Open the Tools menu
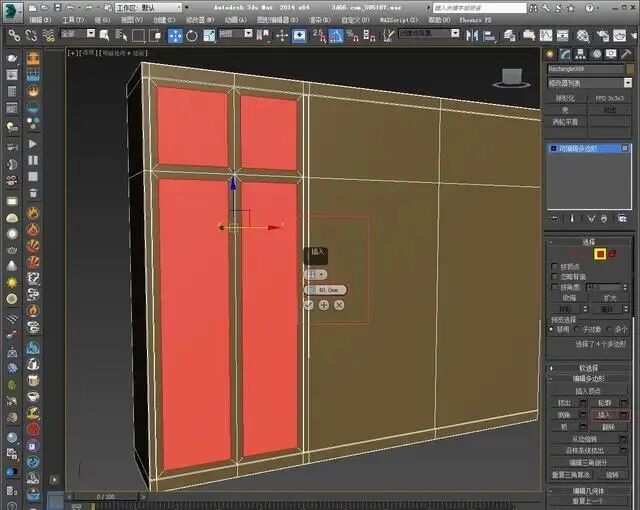 tap(73, 20)
